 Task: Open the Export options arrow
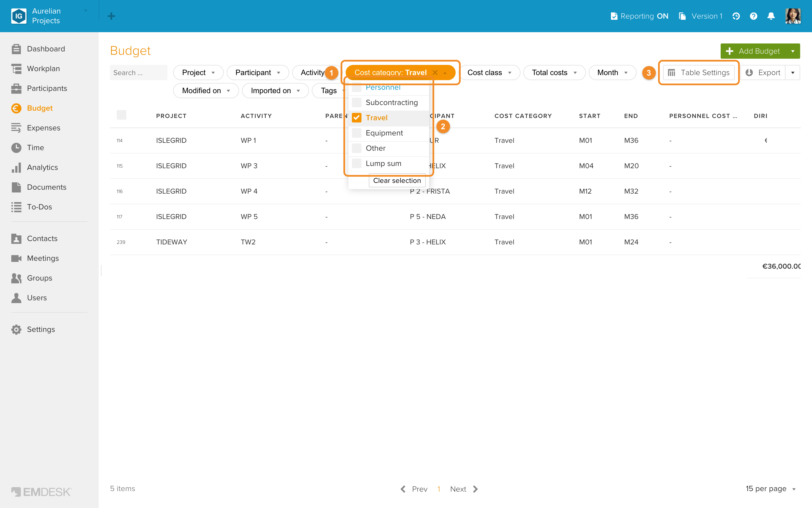pos(793,73)
